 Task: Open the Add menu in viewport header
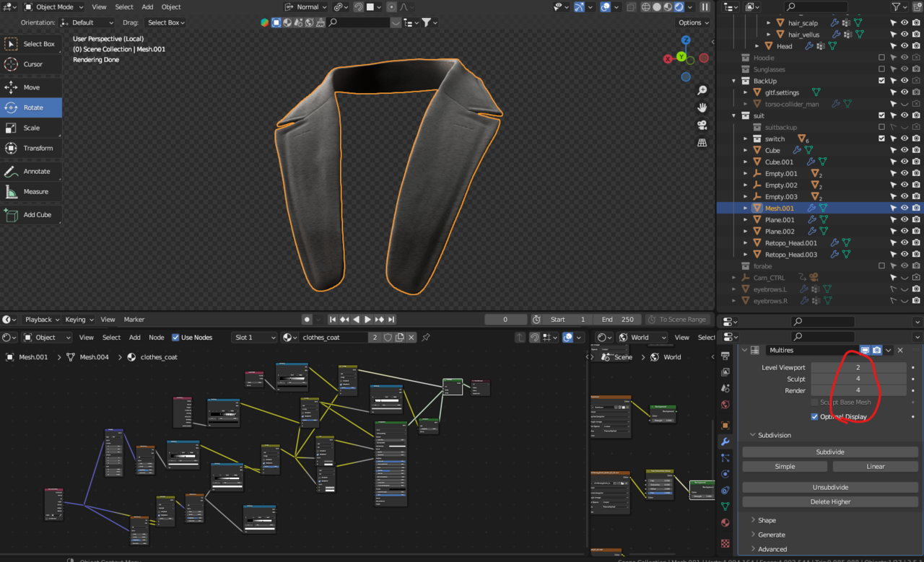pos(147,6)
